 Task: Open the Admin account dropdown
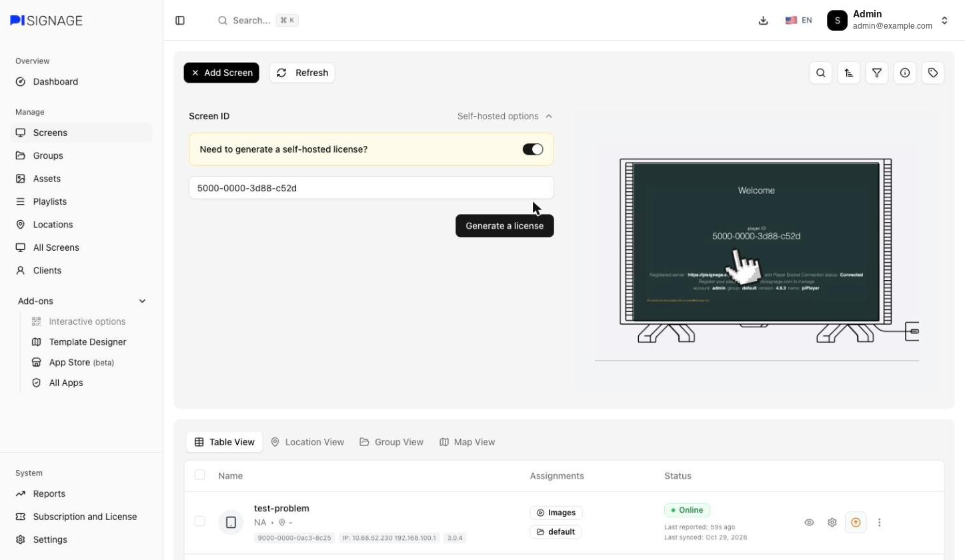tap(888, 20)
